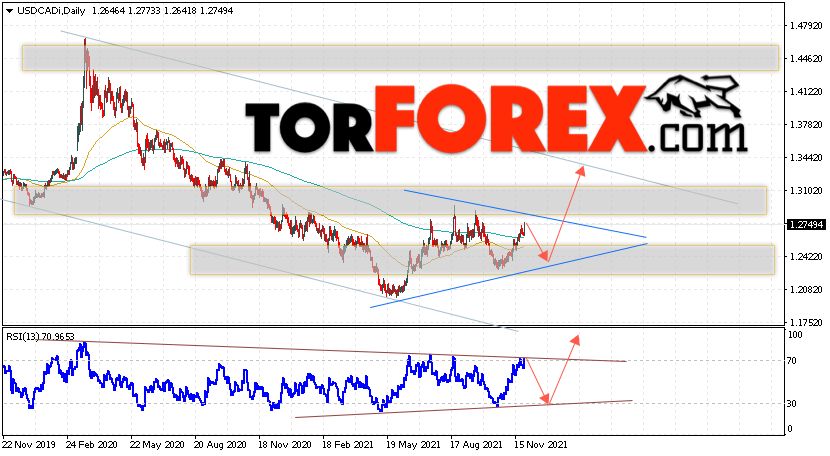Select the middle gray zone near 1.31020
The width and height of the screenshot is (830, 456).
390,200
